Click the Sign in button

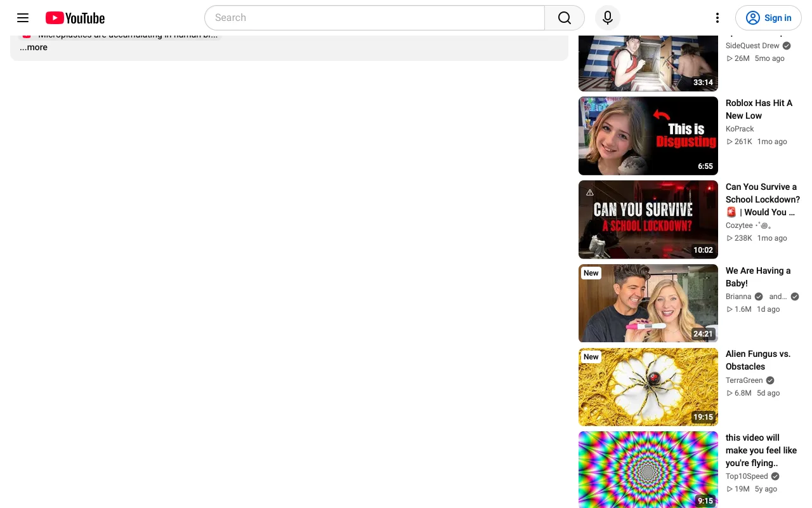(768, 18)
